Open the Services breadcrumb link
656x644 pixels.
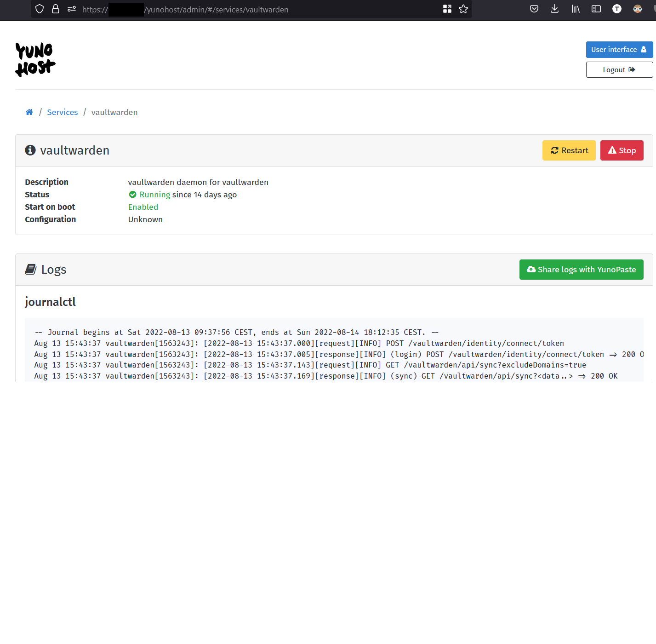pyautogui.click(x=63, y=112)
